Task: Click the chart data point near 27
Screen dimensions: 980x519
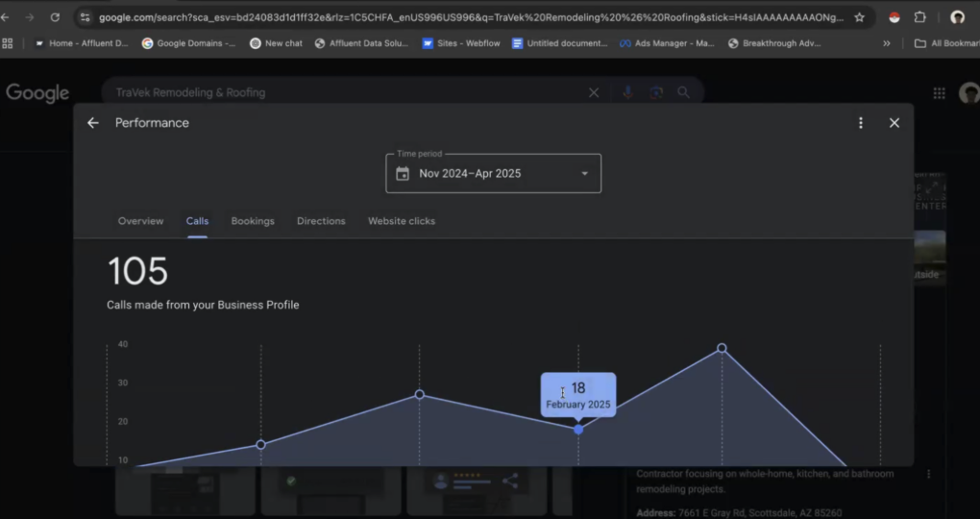Action: click(419, 395)
